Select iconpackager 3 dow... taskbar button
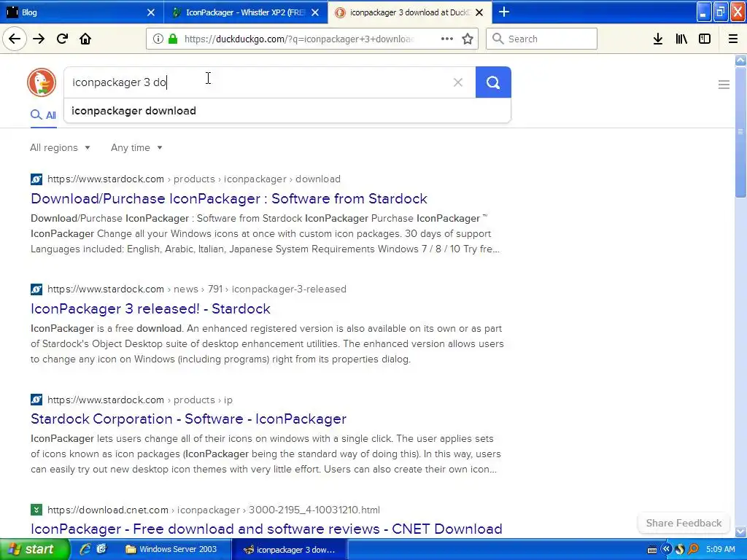 pos(290,550)
